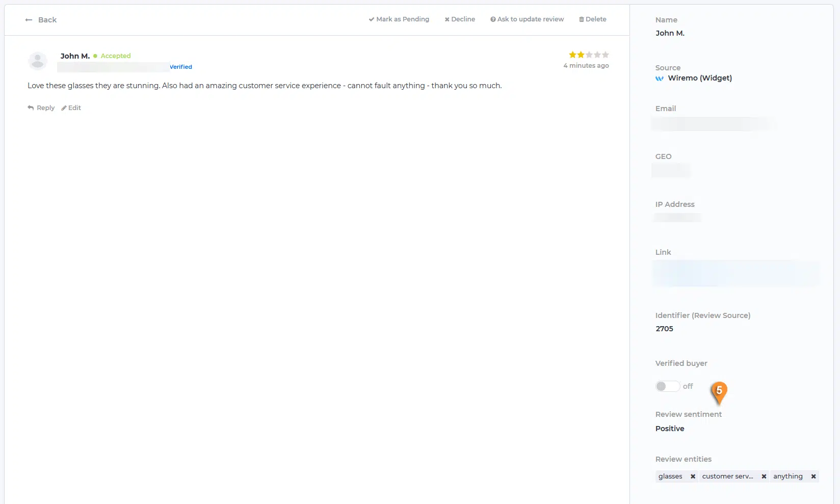Select the glasses entity tag
This screenshot has width=840, height=504.
670,476
